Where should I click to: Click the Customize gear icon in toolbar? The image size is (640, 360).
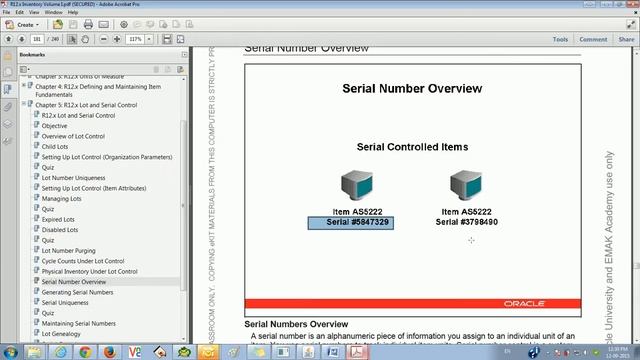pyautogui.click(x=124, y=24)
